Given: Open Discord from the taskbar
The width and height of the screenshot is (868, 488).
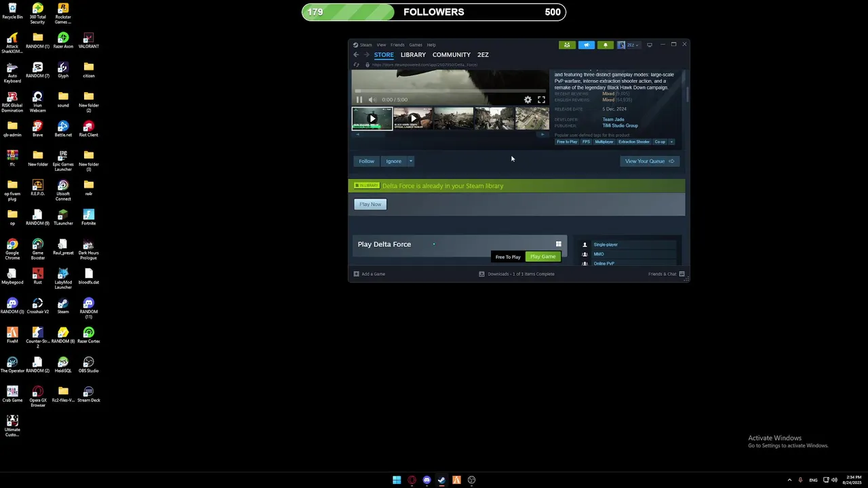Looking at the screenshot, I should (427, 480).
